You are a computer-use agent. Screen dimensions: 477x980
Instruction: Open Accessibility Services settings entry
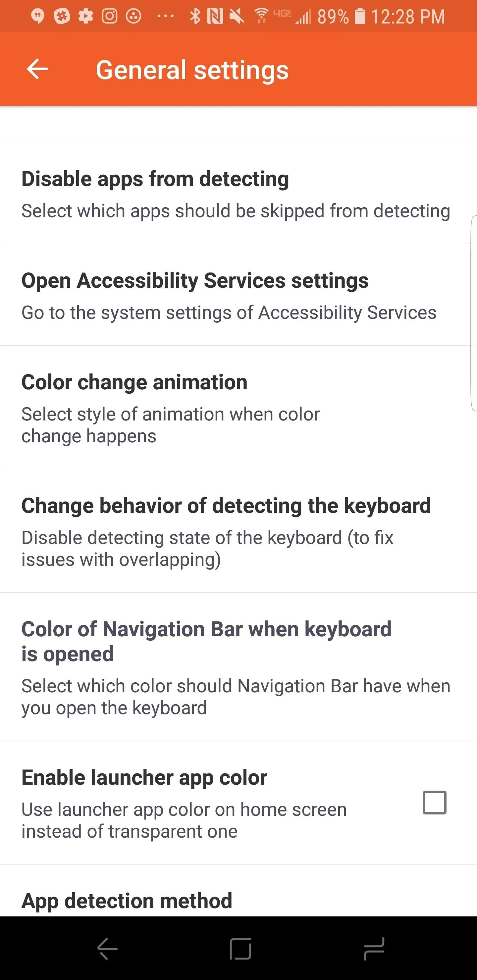(238, 295)
